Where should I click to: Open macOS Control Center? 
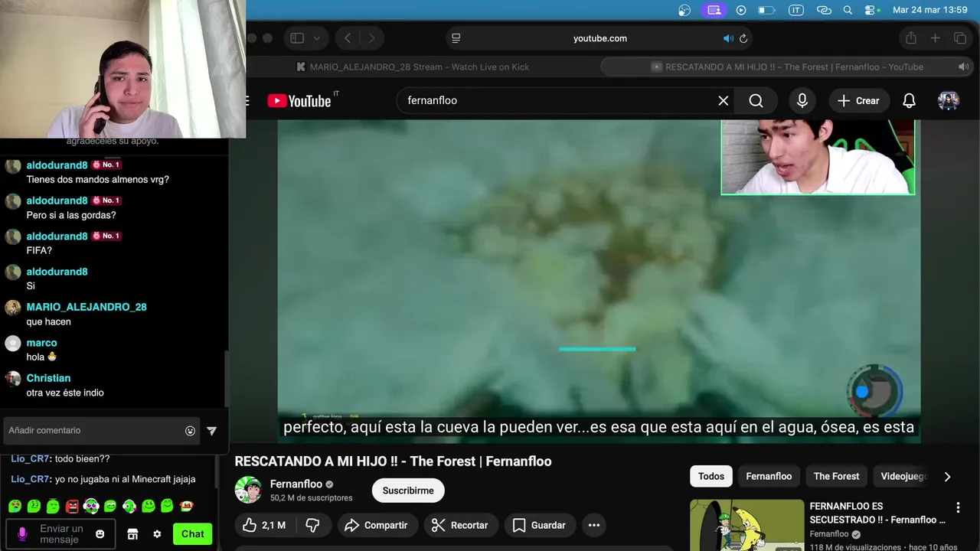click(871, 10)
